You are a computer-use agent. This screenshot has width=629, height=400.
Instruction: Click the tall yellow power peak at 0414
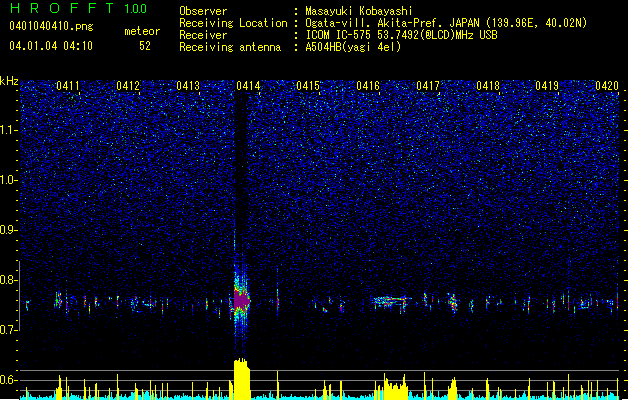(241, 379)
